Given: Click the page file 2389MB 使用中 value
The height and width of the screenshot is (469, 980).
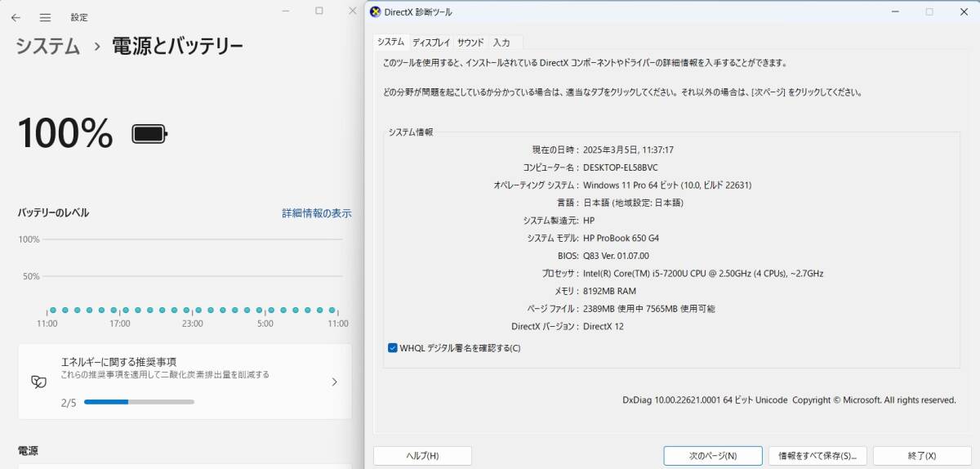Looking at the screenshot, I should pos(649,309).
